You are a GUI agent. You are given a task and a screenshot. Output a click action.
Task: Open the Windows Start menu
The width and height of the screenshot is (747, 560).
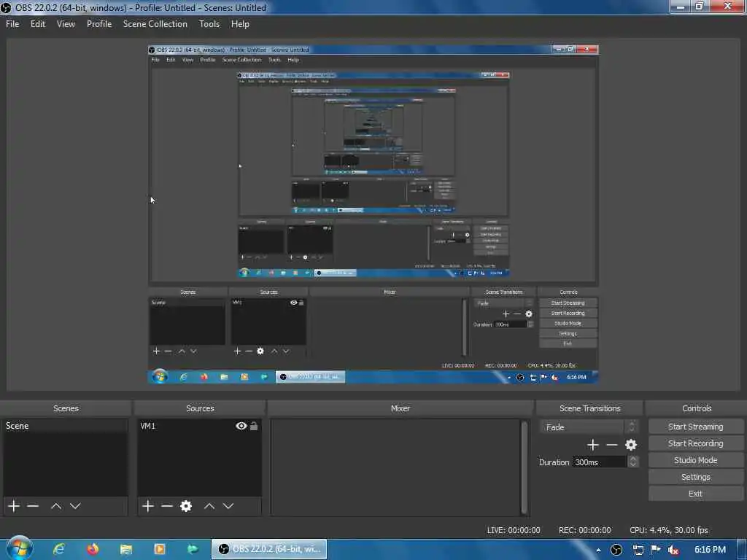(x=19, y=549)
